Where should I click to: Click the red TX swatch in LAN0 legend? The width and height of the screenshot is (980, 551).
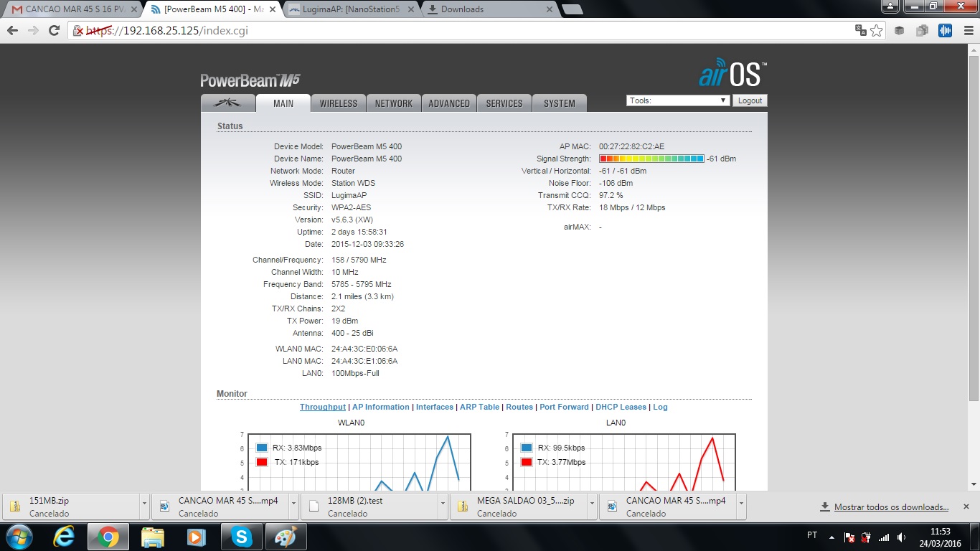[527, 462]
